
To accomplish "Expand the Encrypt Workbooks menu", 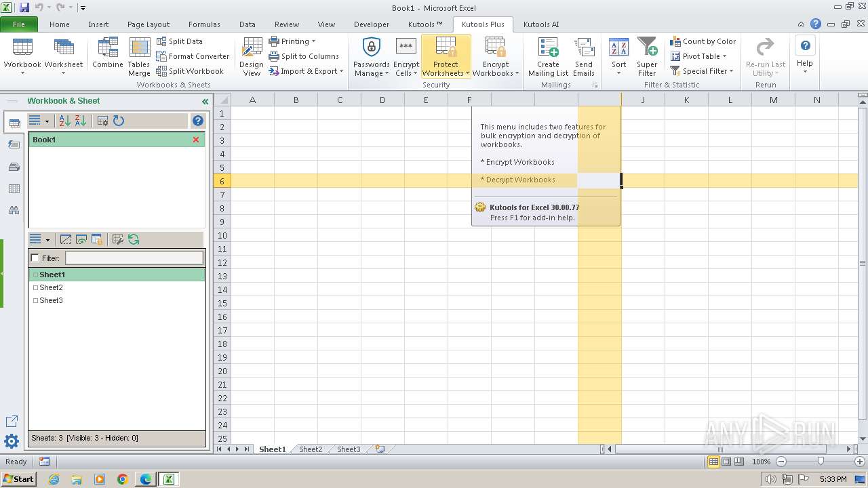I will click(496, 57).
